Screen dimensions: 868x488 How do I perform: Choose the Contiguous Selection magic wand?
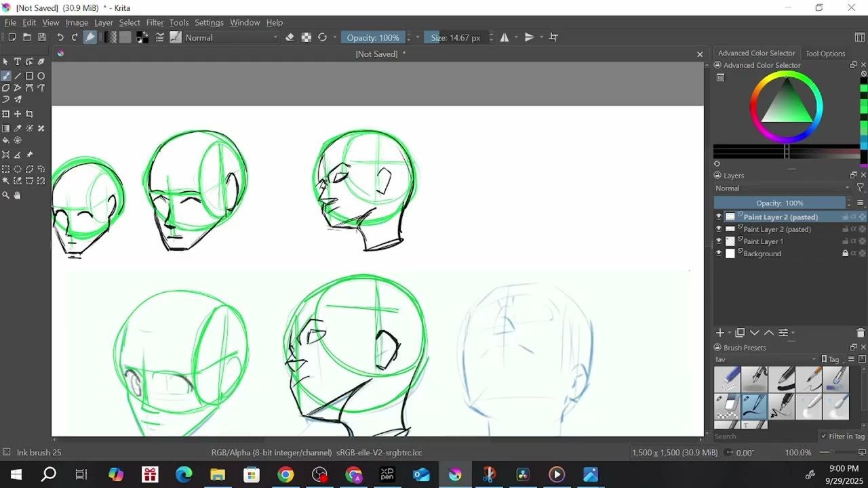6,181
